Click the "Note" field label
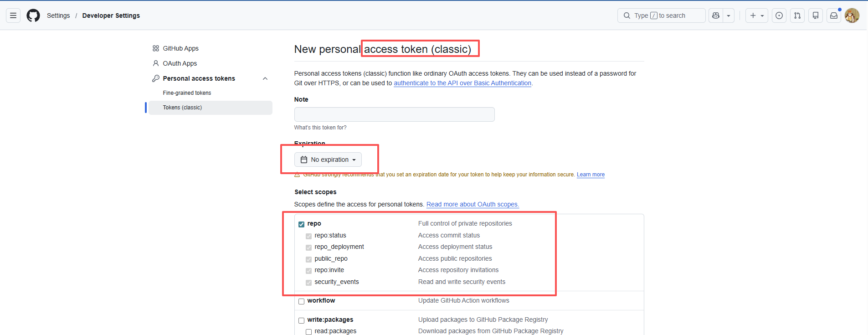Screen dimensions: 868x335 pos(301,99)
